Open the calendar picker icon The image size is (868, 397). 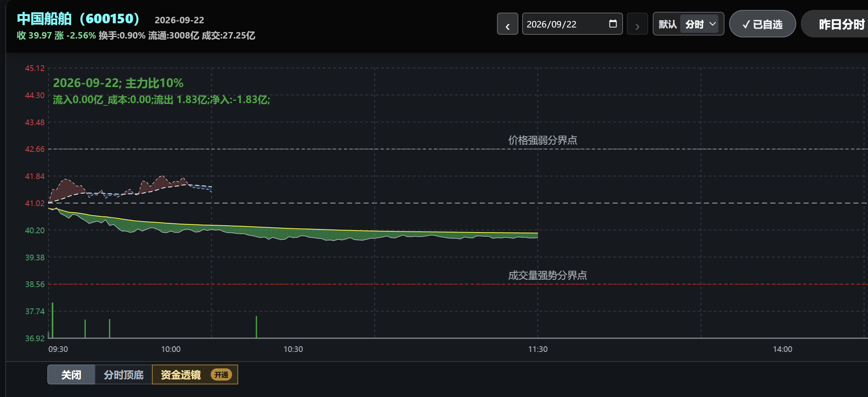click(613, 24)
